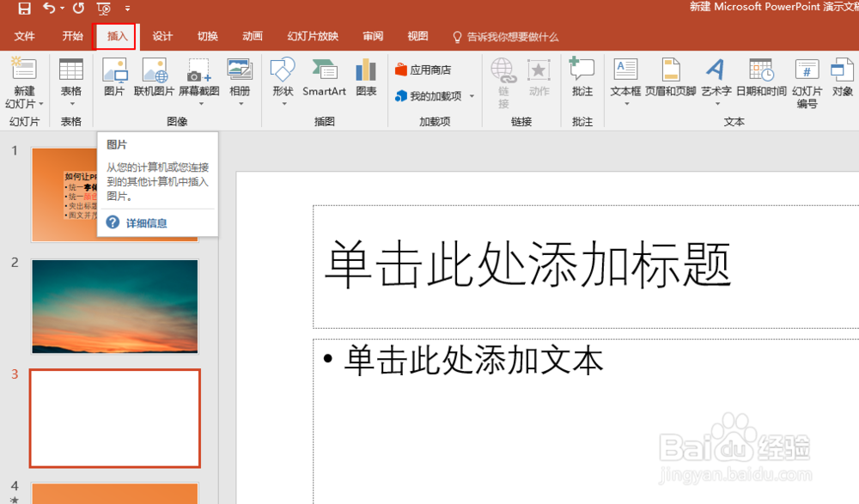This screenshot has height=504, width=859.
Task: Open the 文件 menu tab
Action: 24,36
